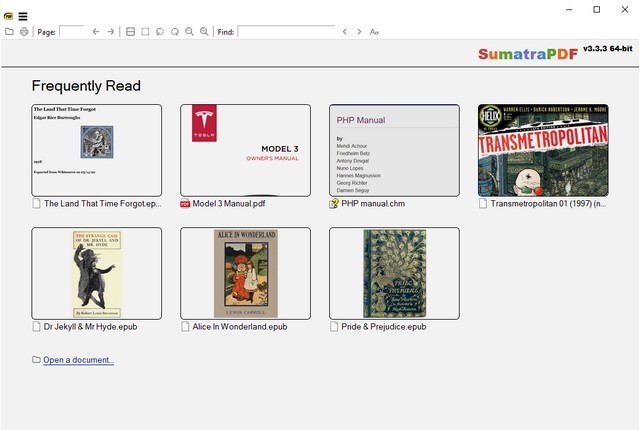Rotate the page left
640x430 pixels.
point(159,32)
